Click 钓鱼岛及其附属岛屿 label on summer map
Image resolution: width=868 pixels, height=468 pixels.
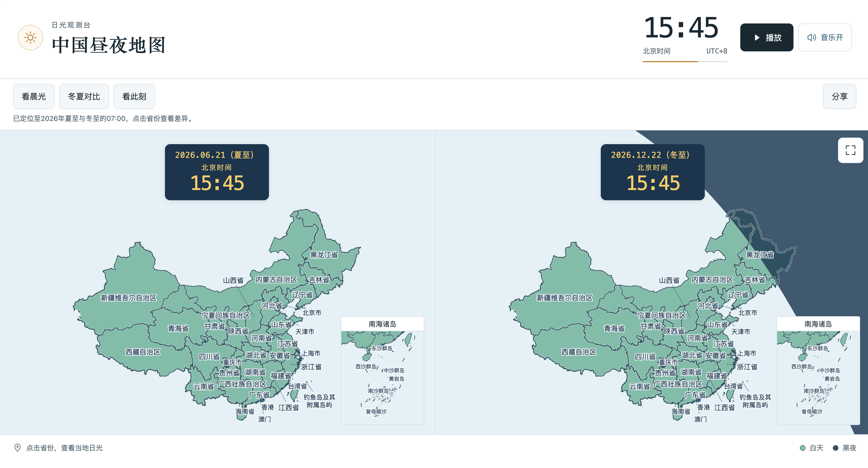319,401
